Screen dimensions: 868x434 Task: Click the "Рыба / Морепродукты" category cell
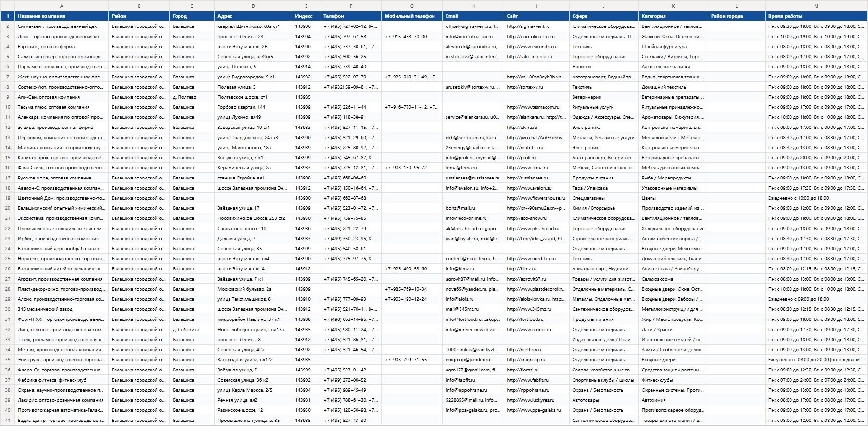(x=673, y=178)
